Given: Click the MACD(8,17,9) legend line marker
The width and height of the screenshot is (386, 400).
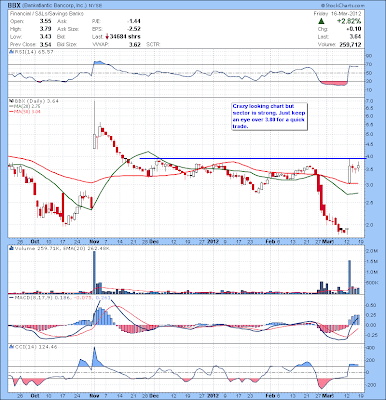Looking at the screenshot, I should click(x=11, y=297).
